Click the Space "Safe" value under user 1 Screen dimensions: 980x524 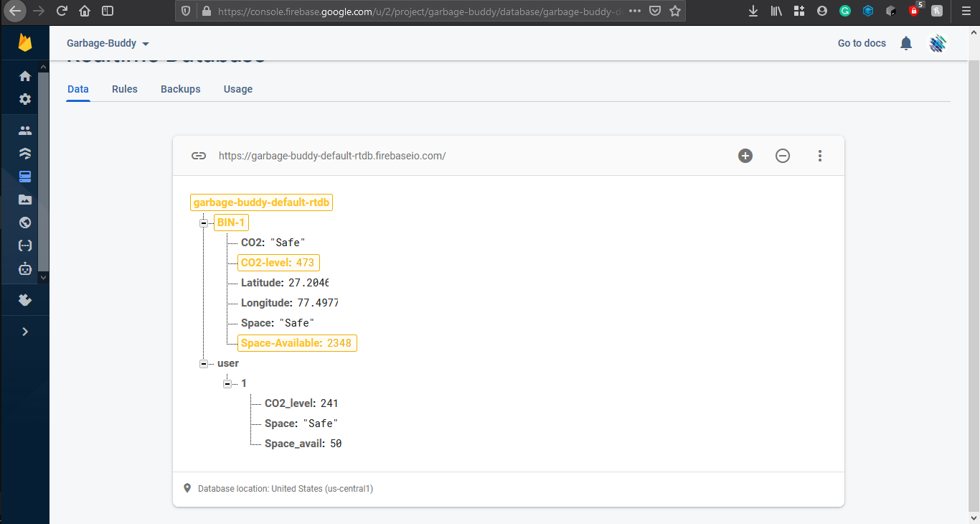tap(321, 424)
